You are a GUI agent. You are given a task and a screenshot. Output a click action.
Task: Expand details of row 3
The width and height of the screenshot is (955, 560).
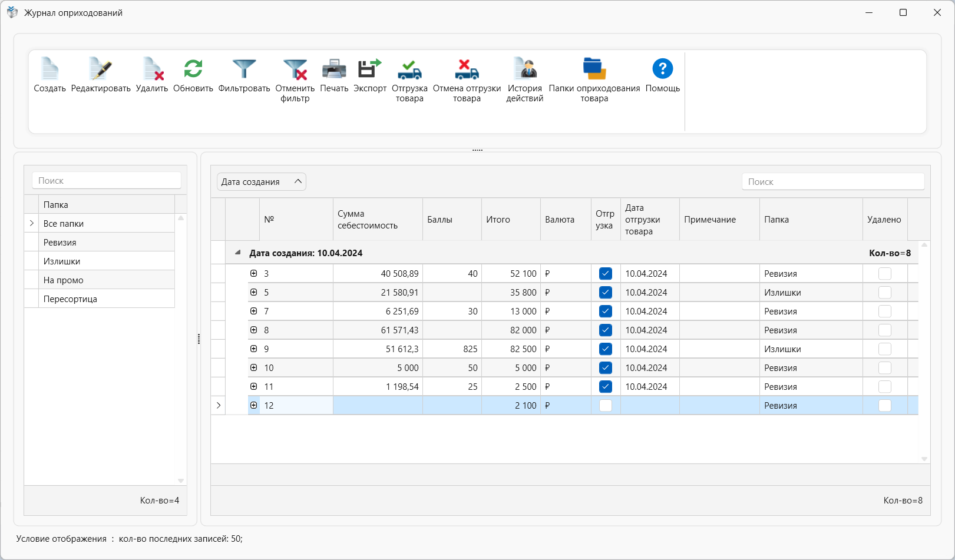click(x=254, y=273)
